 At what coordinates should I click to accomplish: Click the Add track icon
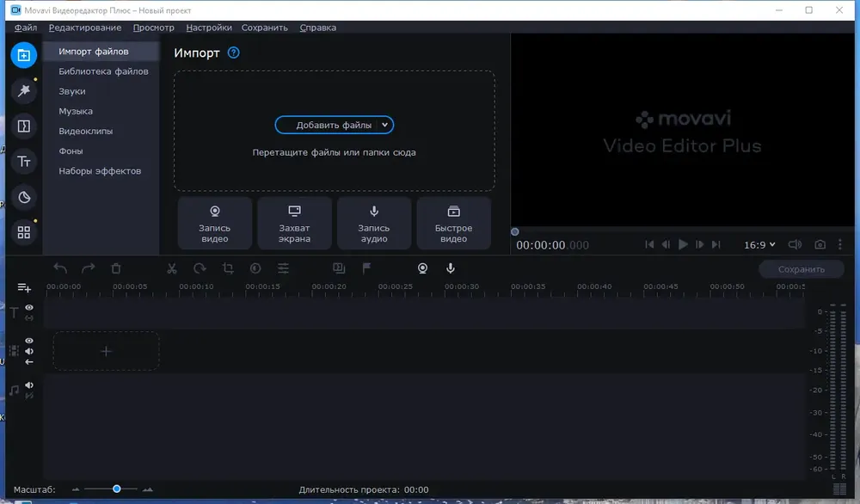pyautogui.click(x=24, y=287)
